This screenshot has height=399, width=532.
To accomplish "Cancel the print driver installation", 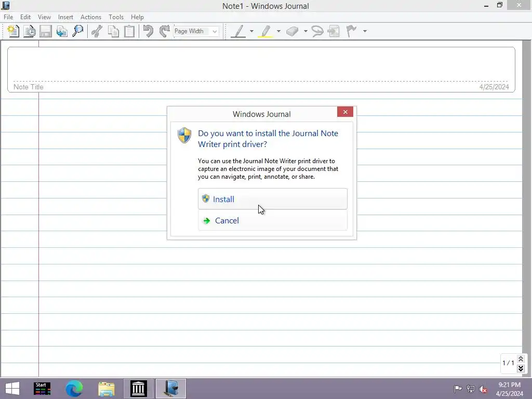I will [272, 220].
